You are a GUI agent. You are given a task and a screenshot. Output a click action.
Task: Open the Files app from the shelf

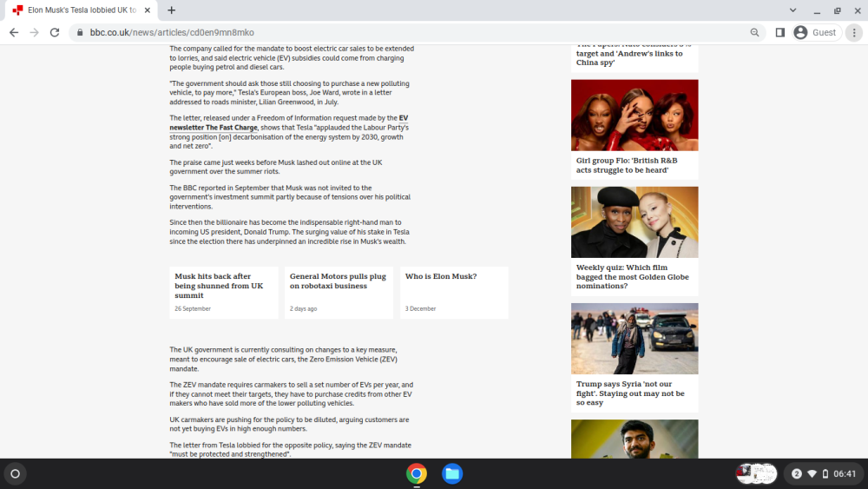tap(451, 474)
